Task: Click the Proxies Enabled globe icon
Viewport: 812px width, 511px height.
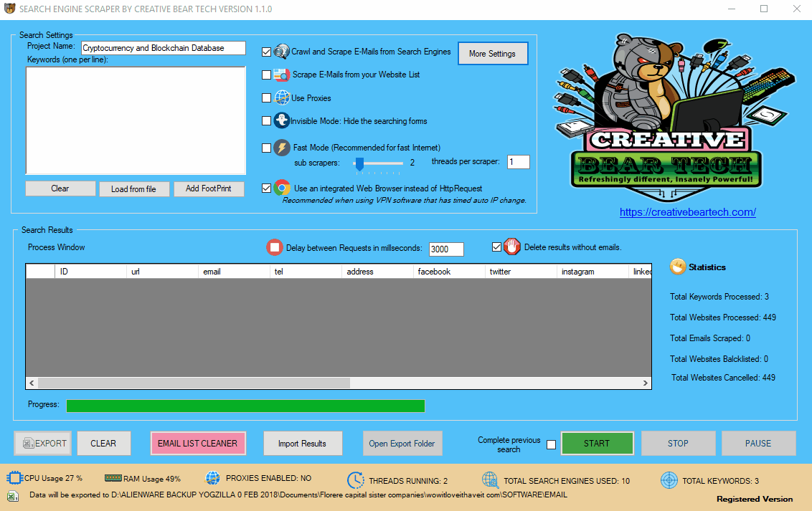Action: click(213, 478)
